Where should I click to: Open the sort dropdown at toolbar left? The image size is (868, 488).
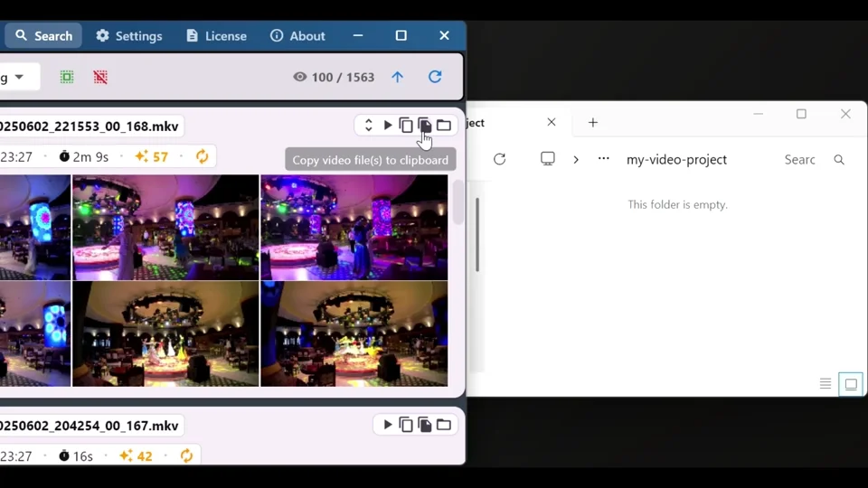(x=18, y=77)
